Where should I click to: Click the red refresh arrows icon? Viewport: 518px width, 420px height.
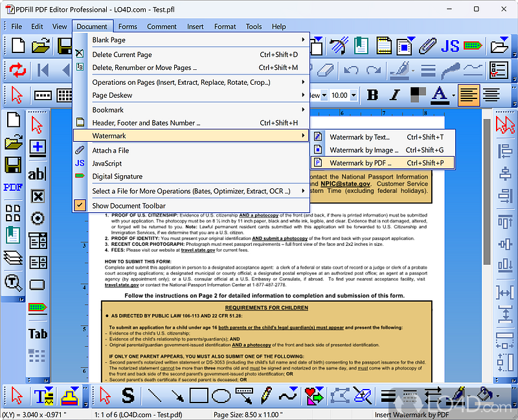click(17, 70)
